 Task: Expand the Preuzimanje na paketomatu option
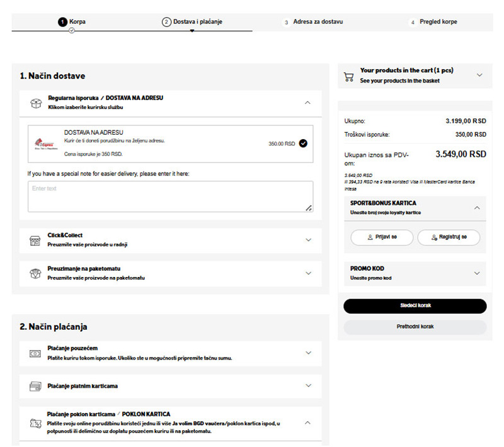pyautogui.click(x=307, y=273)
